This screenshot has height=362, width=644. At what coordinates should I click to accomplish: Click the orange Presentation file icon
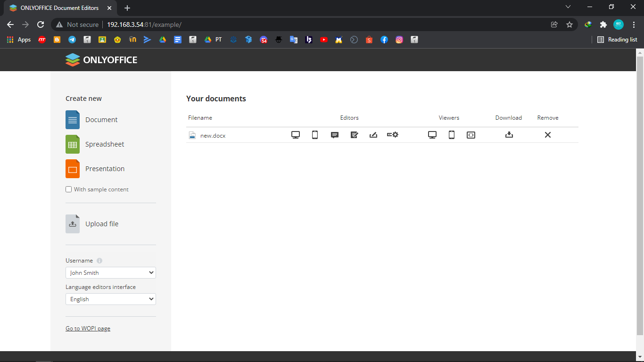coord(73,169)
